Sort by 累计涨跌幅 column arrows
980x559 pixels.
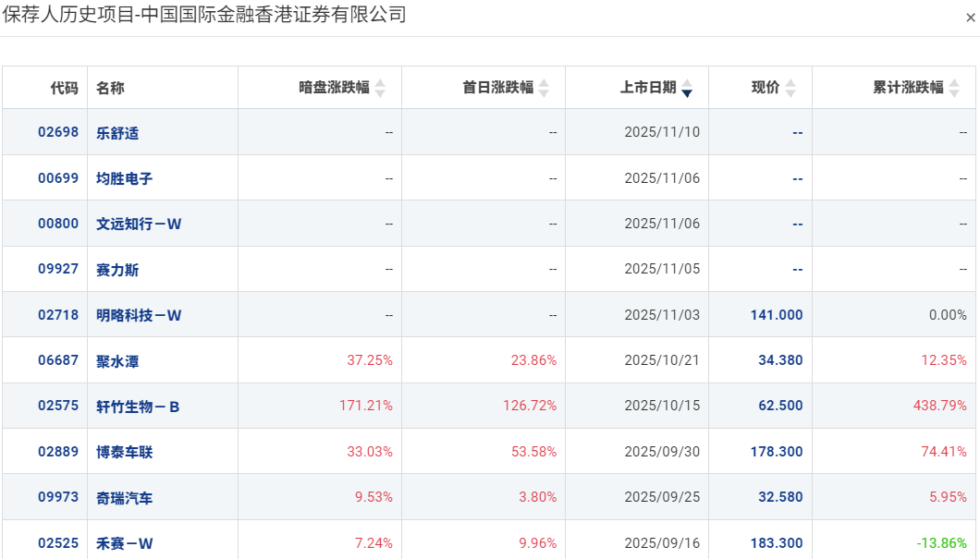(x=954, y=88)
